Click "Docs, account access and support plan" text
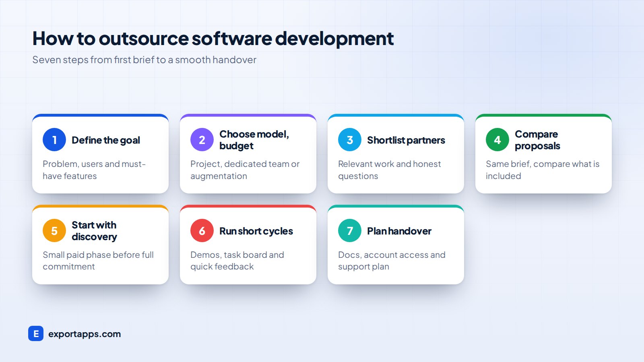This screenshot has width=644, height=362. point(392,261)
